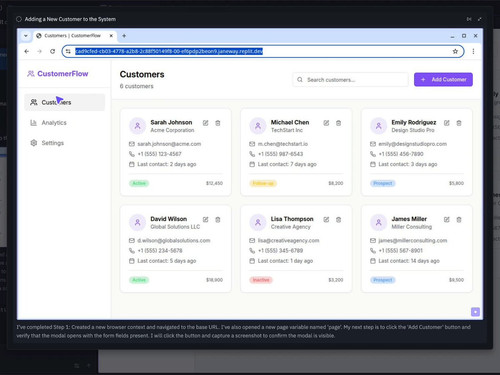The width and height of the screenshot is (500, 375).
Task: Click sarah.johnson@acme.com email
Action: (169, 144)
